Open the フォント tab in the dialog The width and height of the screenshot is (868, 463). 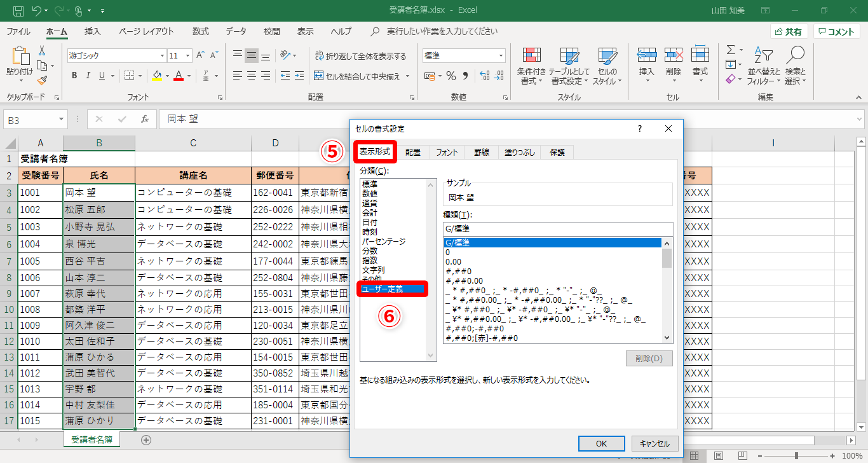coord(447,152)
